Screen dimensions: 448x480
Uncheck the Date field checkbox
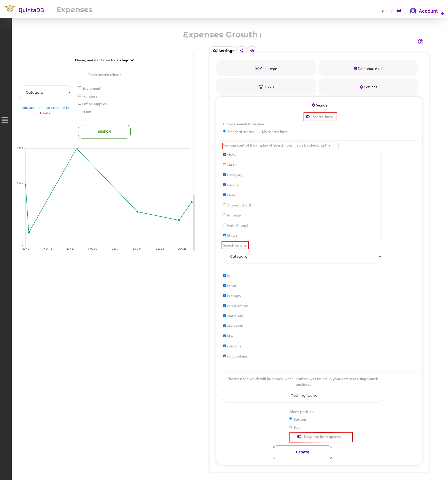(224, 195)
